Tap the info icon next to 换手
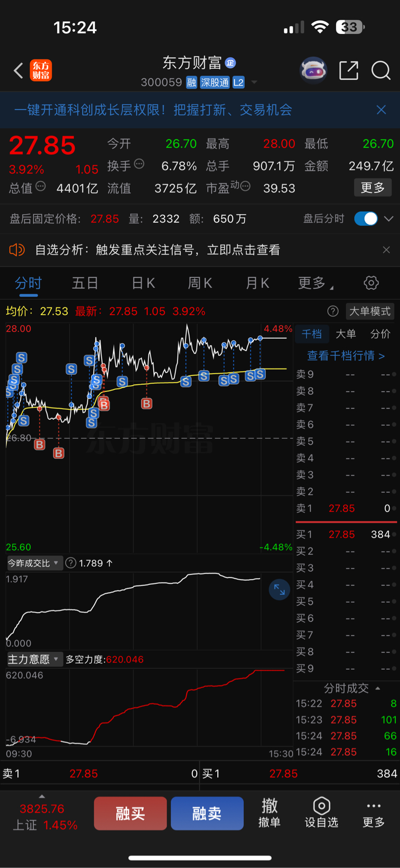The width and height of the screenshot is (400, 868). (139, 164)
